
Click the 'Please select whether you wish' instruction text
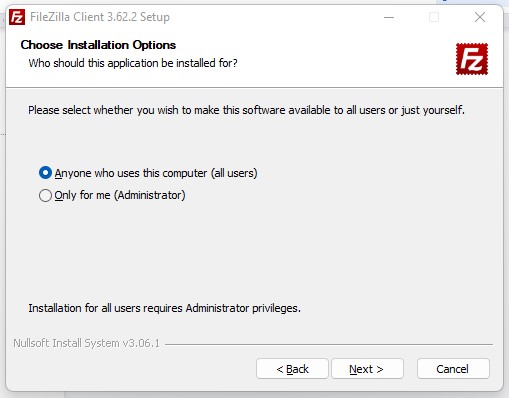click(x=246, y=110)
